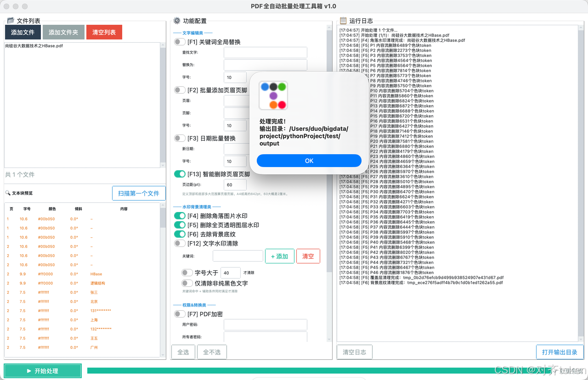Image resolution: width=588 pixels, height=380 pixels.
Task: Click the 字号 field under [F1]
Action: [x=235, y=77]
